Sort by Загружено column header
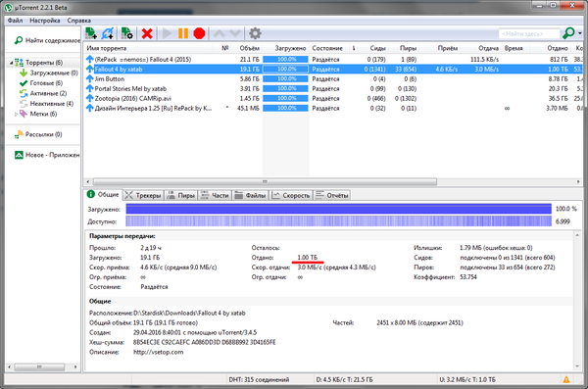Viewport: 588px width, 389px height. (x=290, y=48)
